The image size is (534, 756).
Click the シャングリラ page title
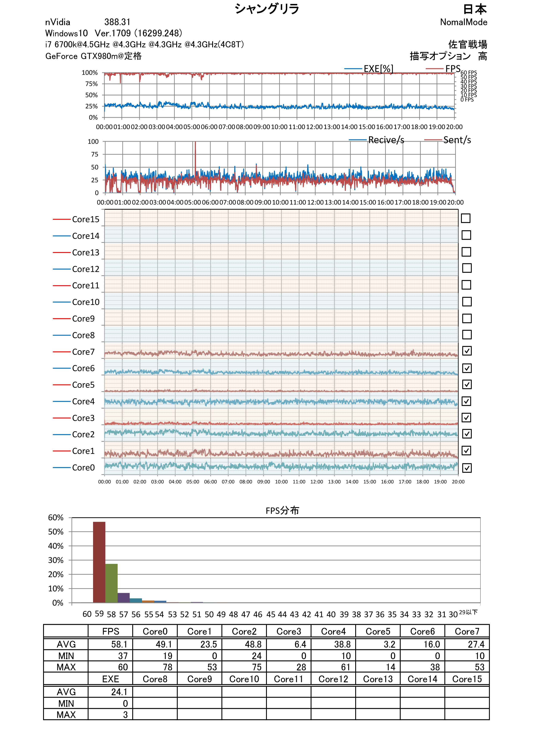(267, 9)
